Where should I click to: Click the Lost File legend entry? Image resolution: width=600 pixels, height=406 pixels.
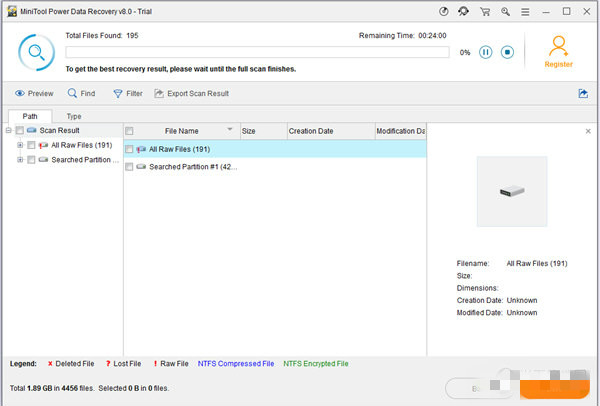pyautogui.click(x=124, y=364)
